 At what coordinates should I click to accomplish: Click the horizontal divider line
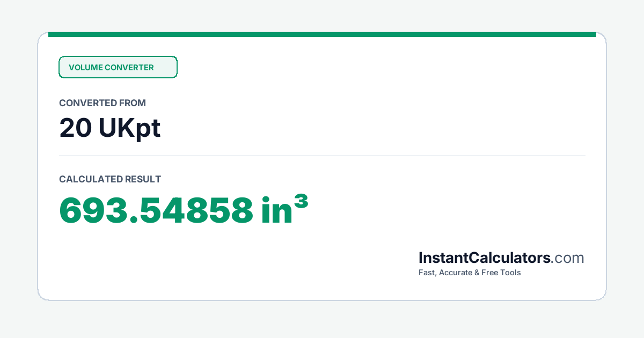tap(322, 156)
